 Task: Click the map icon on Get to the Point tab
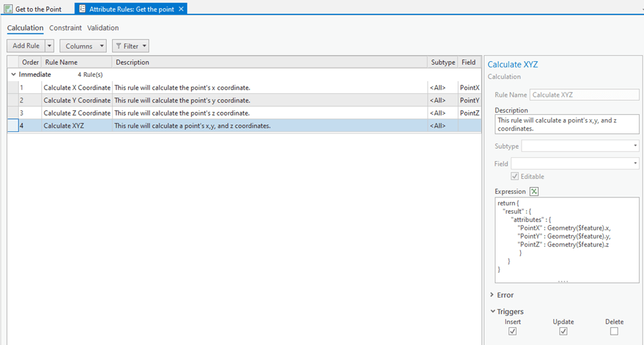8,9
